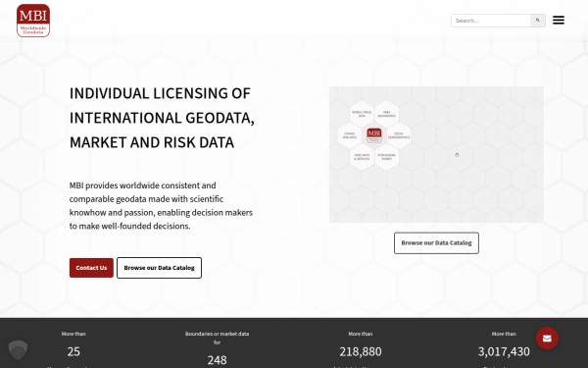Open the MBI Worldwide Geodata header logo
The width and height of the screenshot is (588, 368).
coord(33,21)
